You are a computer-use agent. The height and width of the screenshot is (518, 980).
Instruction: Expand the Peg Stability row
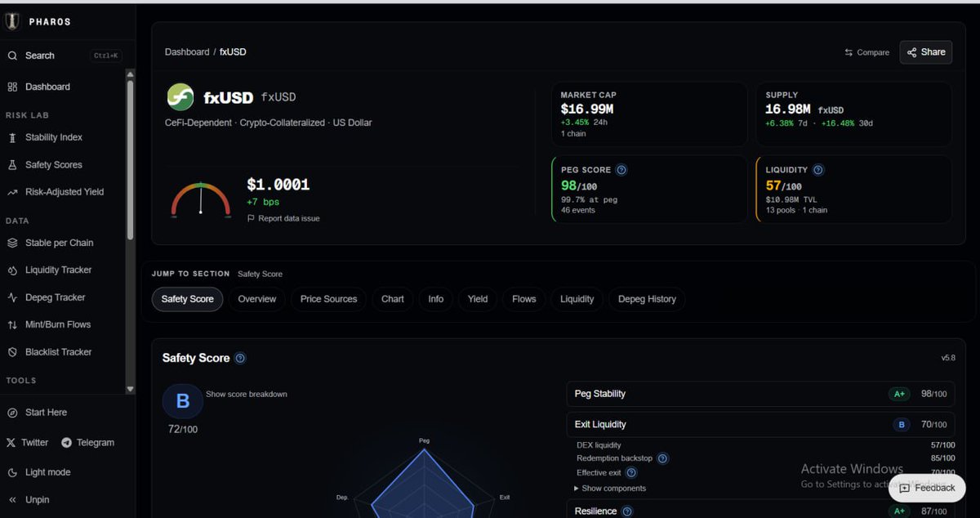(760, 394)
